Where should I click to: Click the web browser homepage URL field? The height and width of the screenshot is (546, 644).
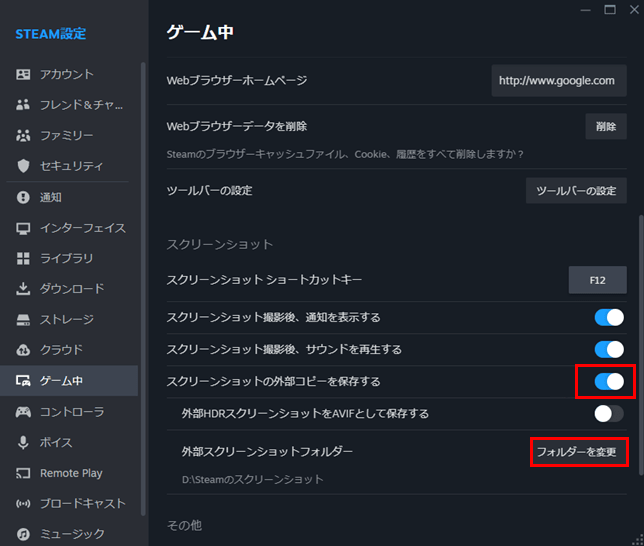coord(559,81)
